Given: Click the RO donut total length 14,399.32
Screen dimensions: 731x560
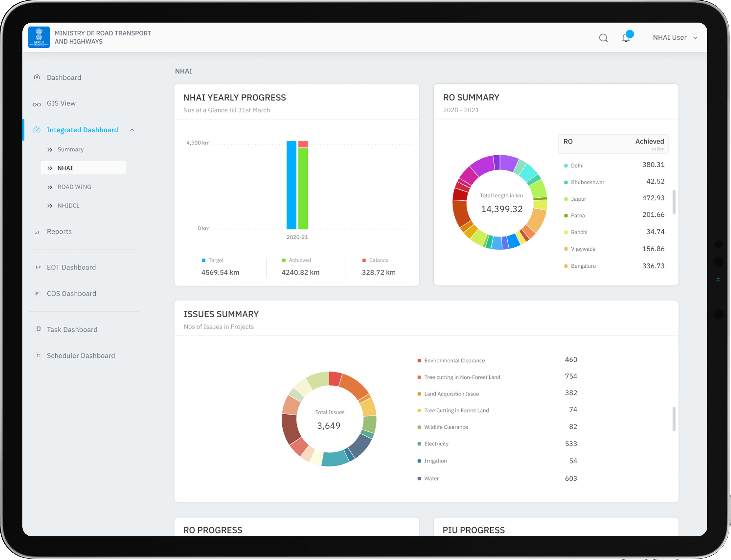Looking at the screenshot, I should 502,209.
